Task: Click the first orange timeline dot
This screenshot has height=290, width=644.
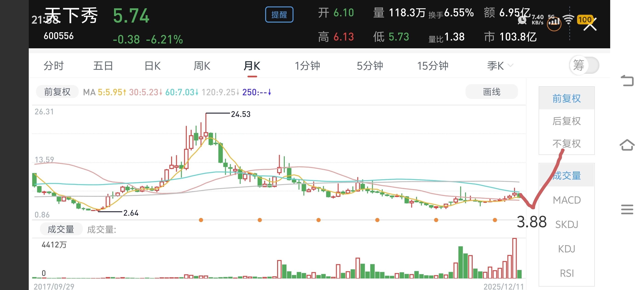Action: (x=201, y=220)
